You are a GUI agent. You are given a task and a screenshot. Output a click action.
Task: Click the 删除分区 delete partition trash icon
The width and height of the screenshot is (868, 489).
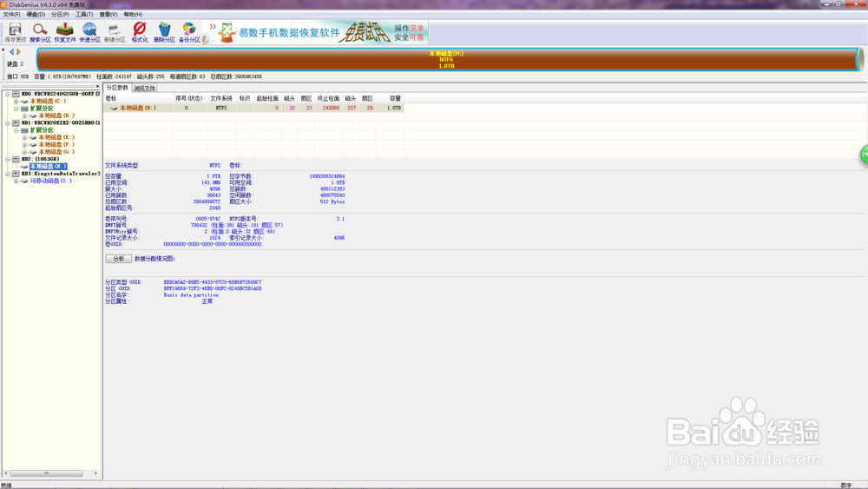[164, 33]
